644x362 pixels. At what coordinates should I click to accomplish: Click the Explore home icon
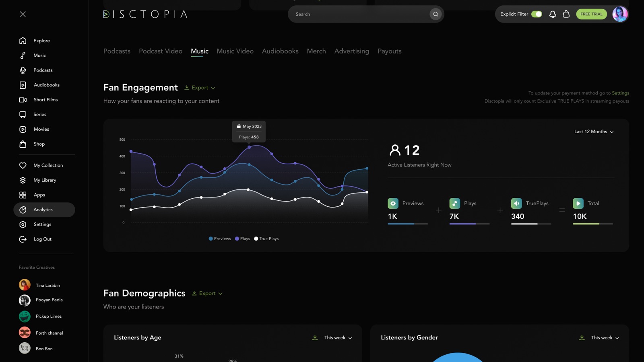pyautogui.click(x=23, y=41)
